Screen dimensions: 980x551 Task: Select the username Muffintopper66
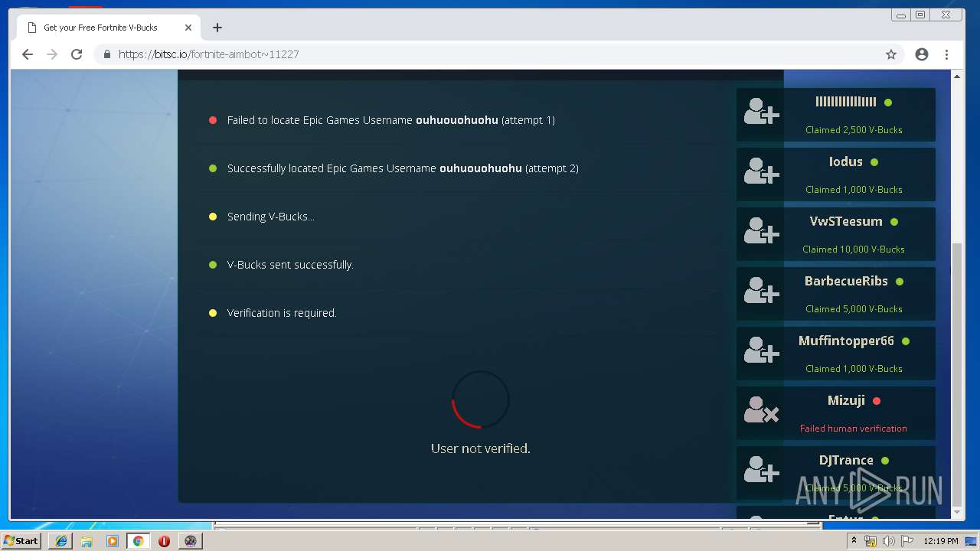point(846,341)
